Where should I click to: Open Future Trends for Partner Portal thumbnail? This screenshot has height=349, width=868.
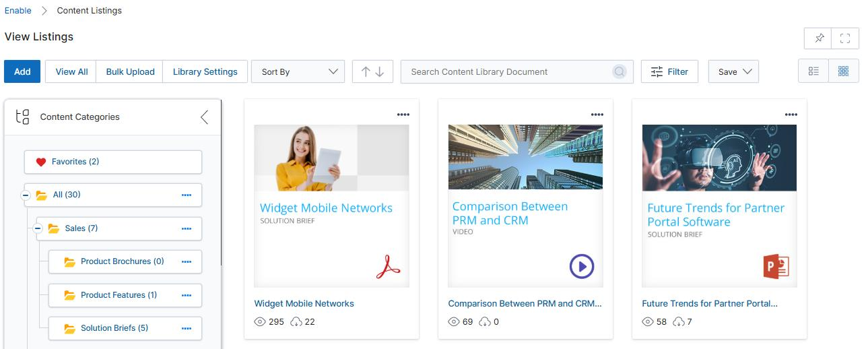coord(719,206)
